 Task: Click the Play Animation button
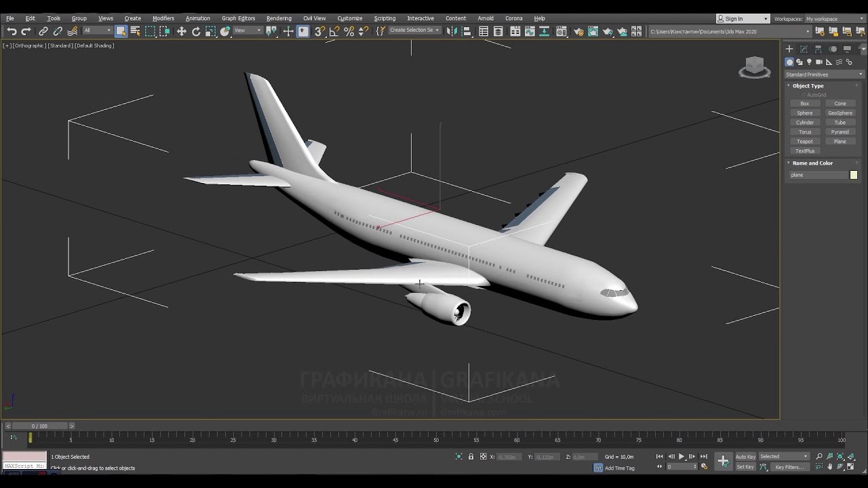[682, 457]
